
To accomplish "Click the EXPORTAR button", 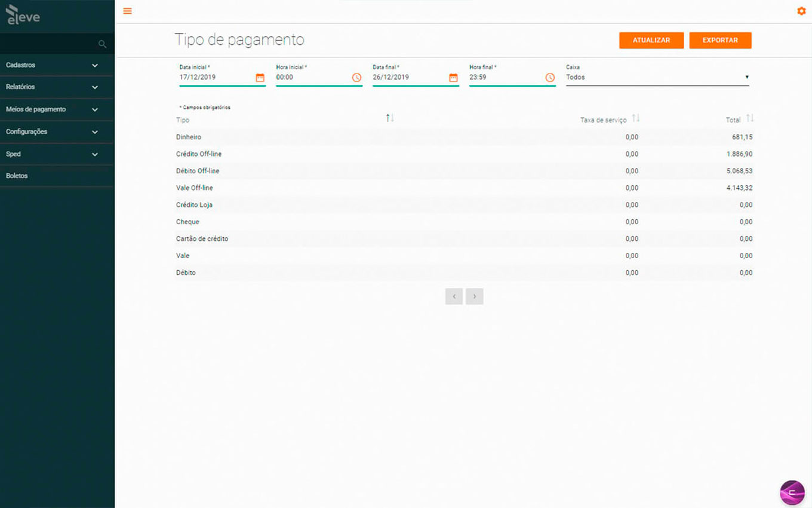I will [720, 40].
